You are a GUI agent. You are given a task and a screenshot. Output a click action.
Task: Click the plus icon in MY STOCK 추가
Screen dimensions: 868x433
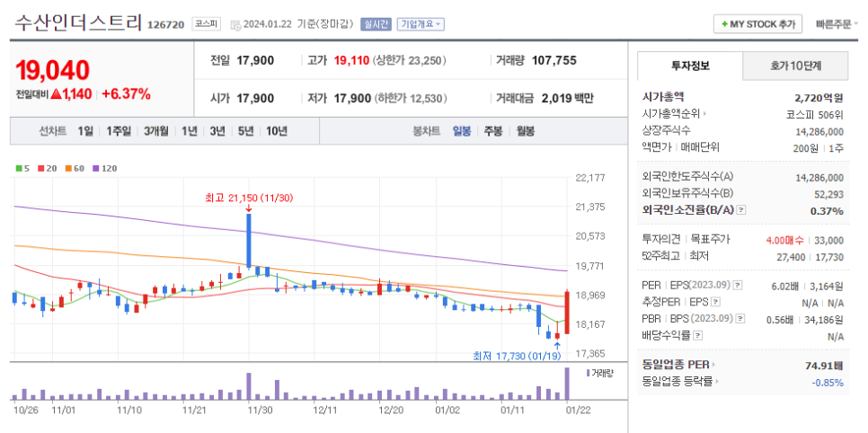click(x=724, y=24)
